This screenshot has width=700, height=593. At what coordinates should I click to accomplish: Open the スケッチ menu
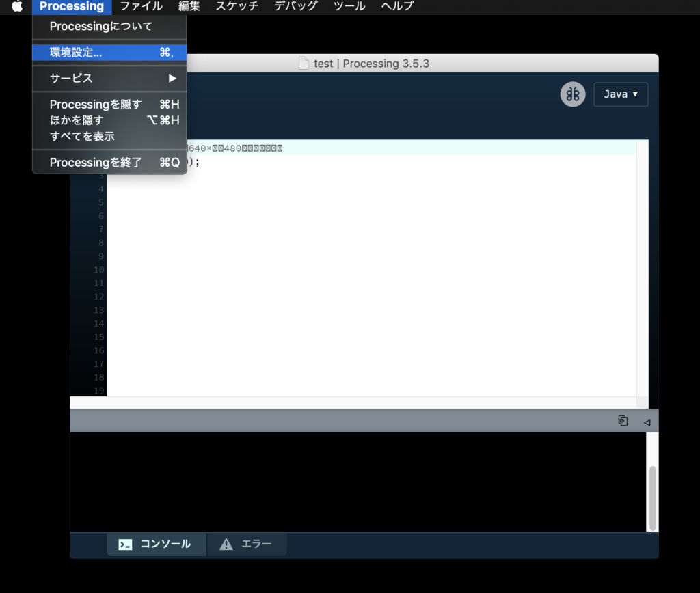[x=237, y=6]
